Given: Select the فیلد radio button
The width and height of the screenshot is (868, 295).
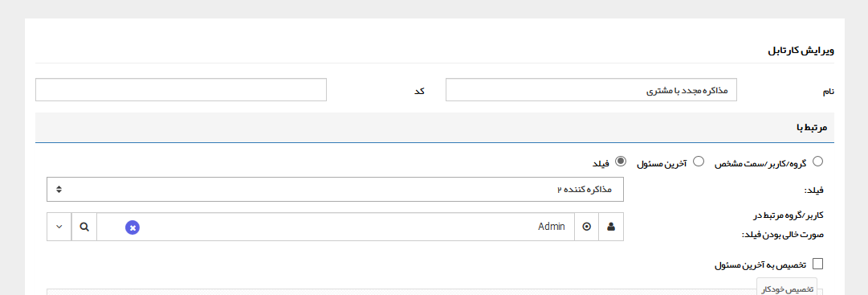Looking at the screenshot, I should pyautogui.click(x=621, y=162).
